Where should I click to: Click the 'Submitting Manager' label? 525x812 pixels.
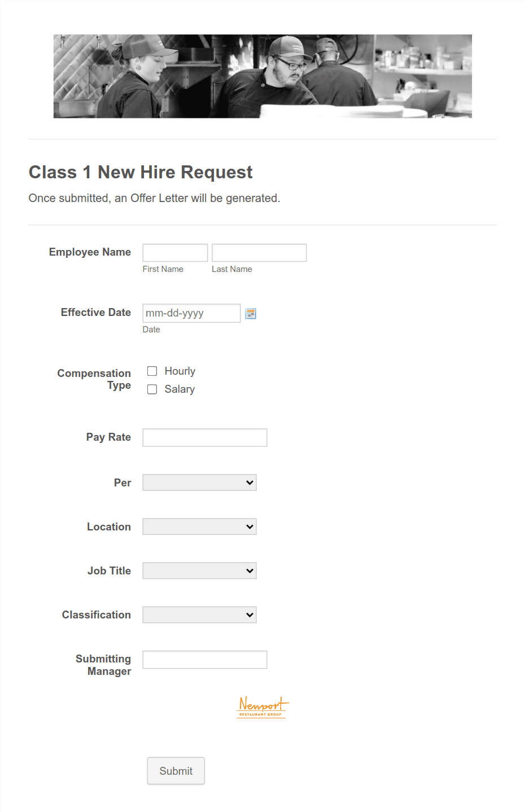(x=103, y=665)
